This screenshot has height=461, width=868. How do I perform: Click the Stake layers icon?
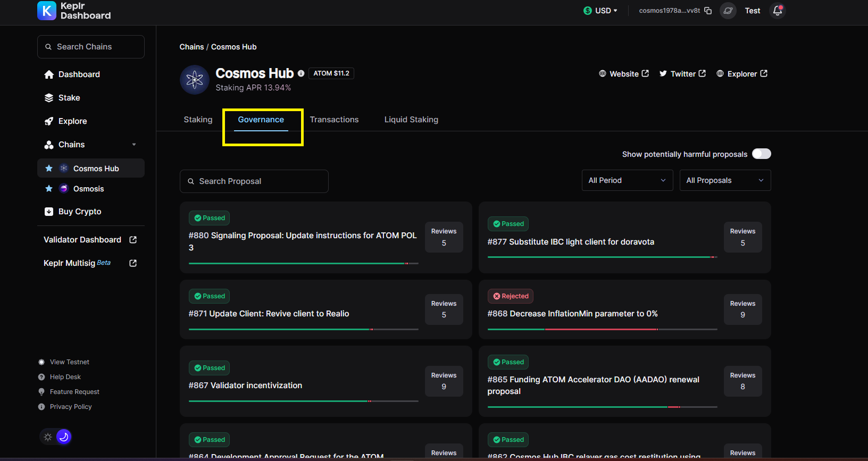coord(49,98)
